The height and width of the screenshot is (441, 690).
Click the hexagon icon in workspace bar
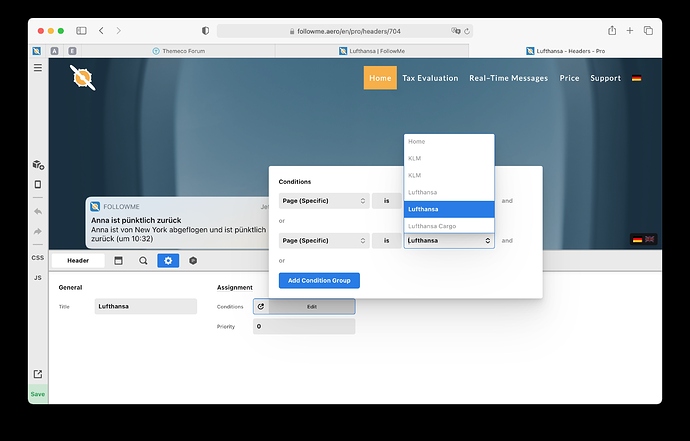click(x=193, y=261)
